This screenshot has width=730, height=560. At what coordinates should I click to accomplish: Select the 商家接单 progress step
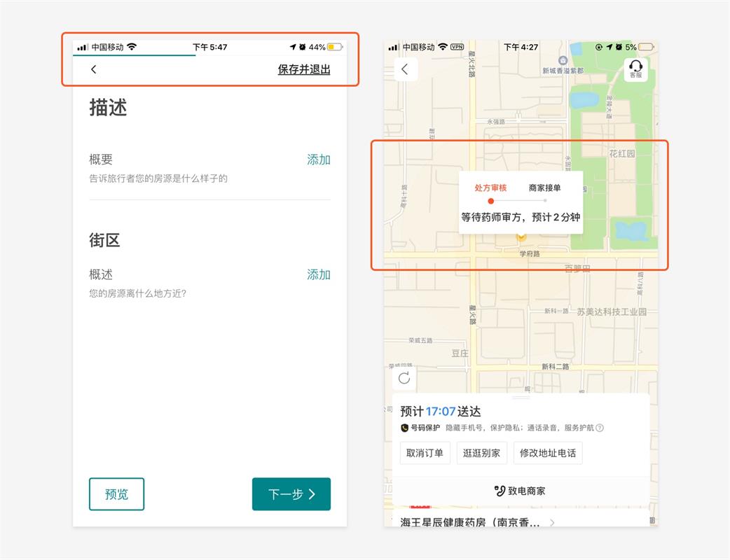click(544, 188)
